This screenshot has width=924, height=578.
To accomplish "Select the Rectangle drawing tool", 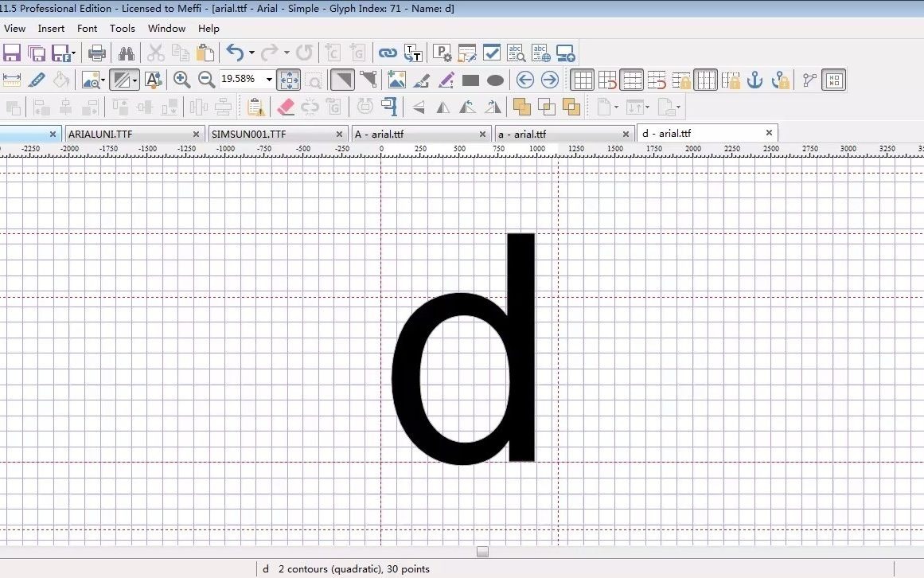I will [470, 80].
